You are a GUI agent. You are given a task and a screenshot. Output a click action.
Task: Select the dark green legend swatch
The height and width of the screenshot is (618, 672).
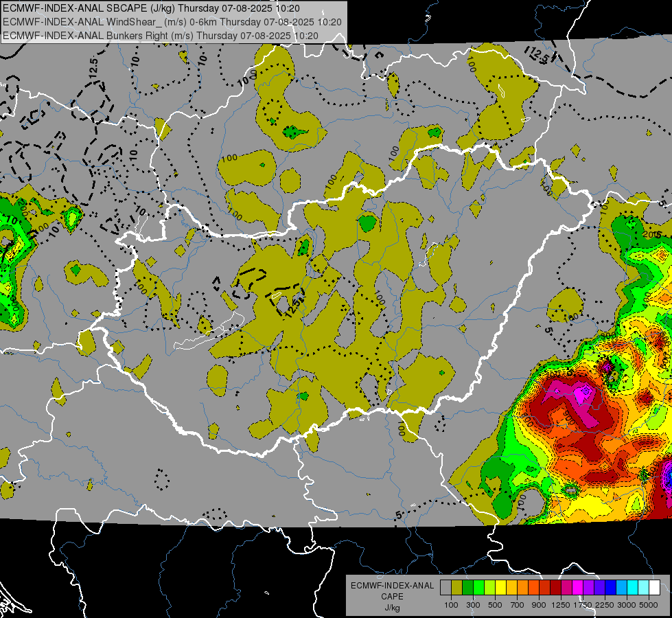coord(467,588)
